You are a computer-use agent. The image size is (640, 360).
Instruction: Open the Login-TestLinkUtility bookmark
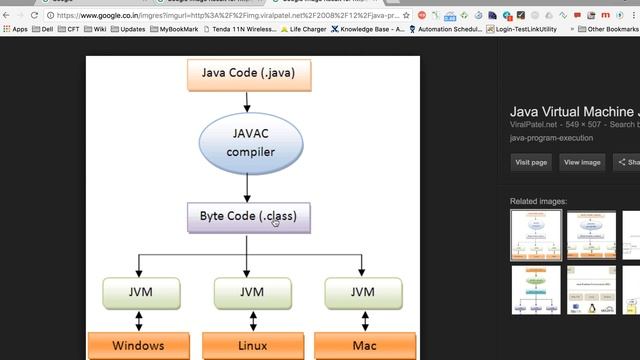pos(522,29)
